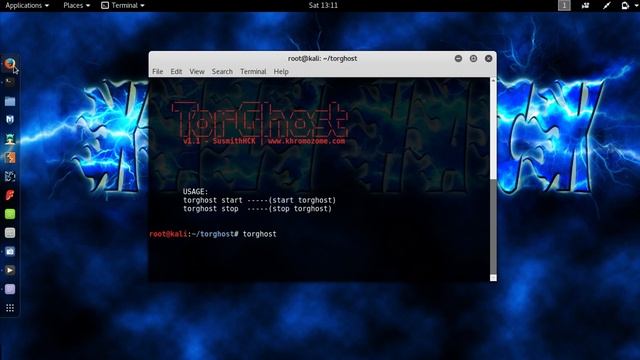Close the terminal window
640x360 pixels.
[489, 58]
